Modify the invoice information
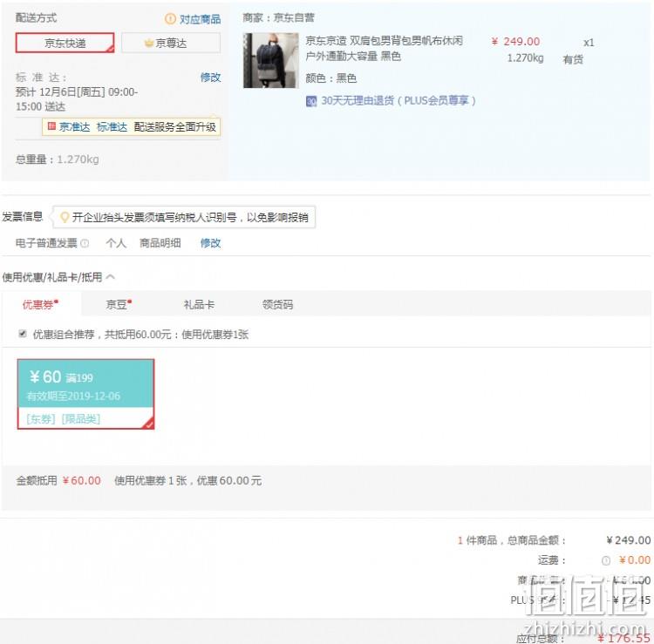Image resolution: width=654 pixels, height=644 pixels. (x=210, y=243)
